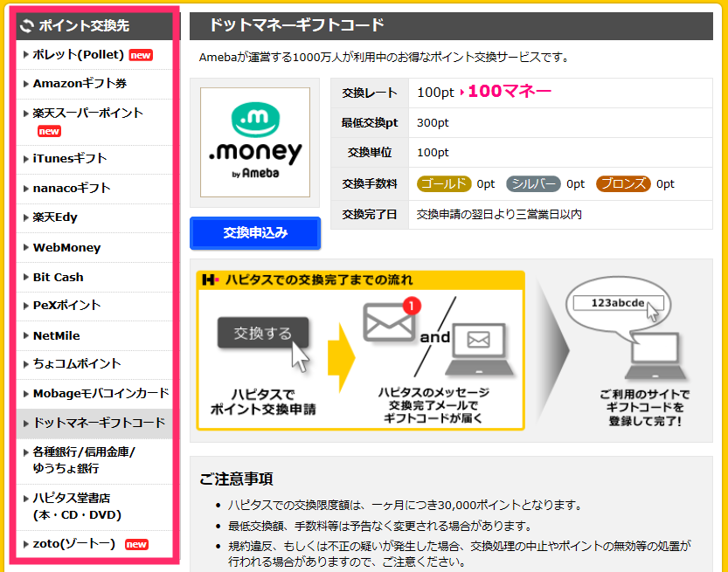Viewport: 728px width, 572px height.
Task: Click new badge next to Pollet
Action: 141,55
